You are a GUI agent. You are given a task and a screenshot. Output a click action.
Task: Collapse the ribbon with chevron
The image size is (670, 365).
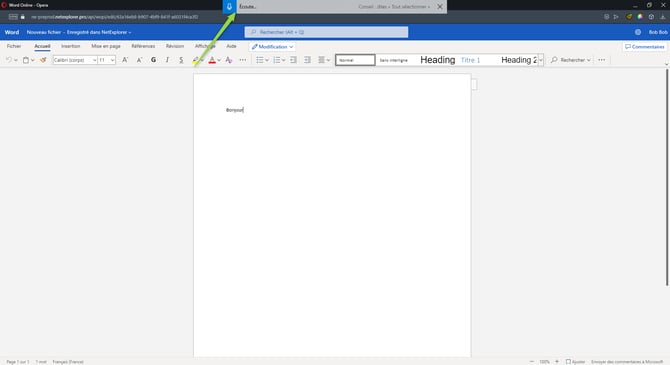point(666,64)
